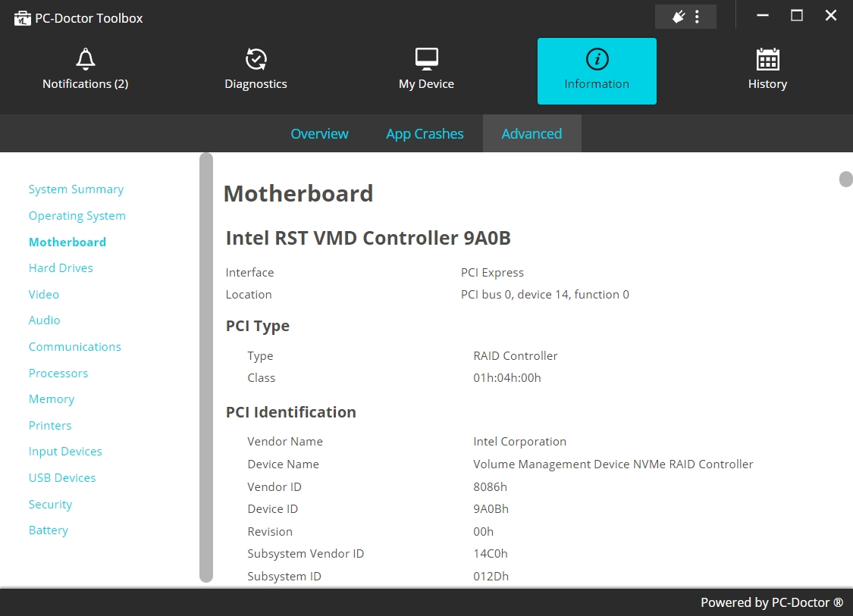
Task: Open Operating System in the sidebar
Action: [77, 216]
